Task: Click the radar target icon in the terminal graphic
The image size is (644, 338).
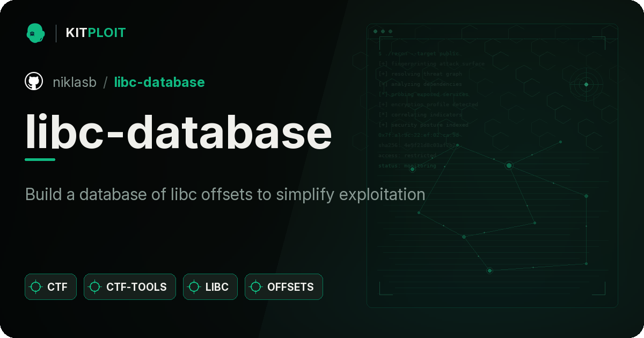Action: pyautogui.click(x=586, y=84)
